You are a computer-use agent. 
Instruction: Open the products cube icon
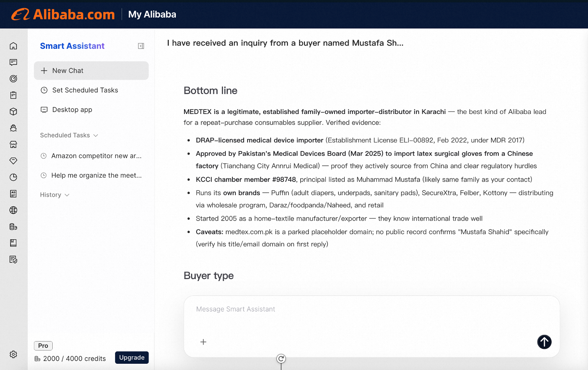coord(13,112)
